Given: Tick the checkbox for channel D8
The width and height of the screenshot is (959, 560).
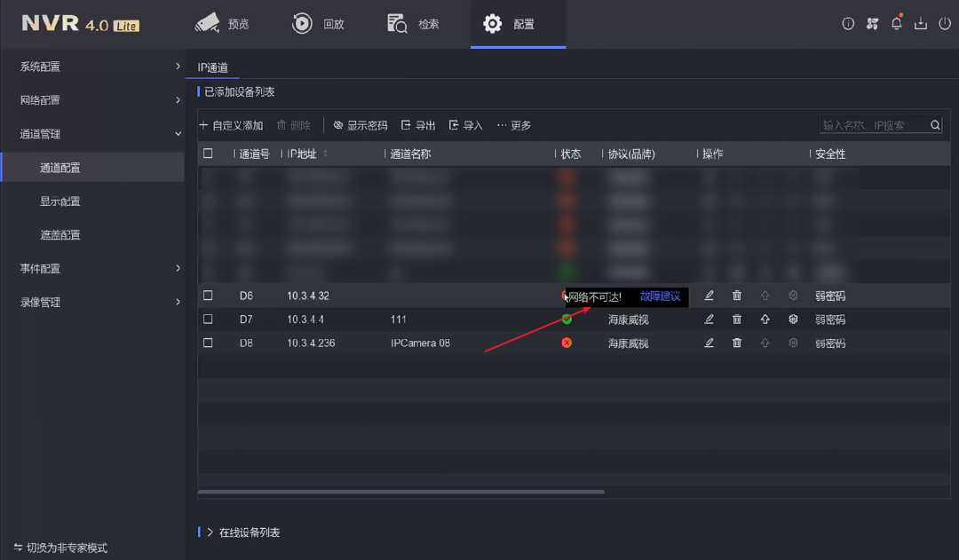Looking at the screenshot, I should [208, 343].
